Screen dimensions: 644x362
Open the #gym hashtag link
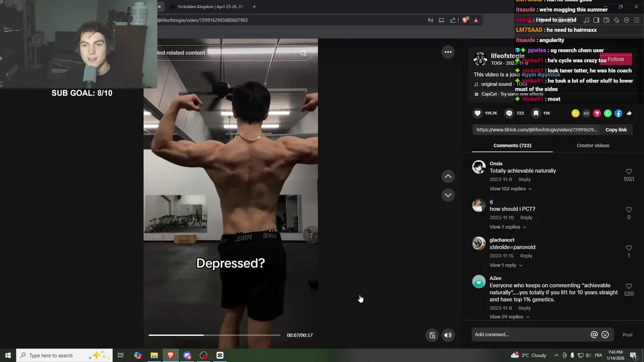[528, 75]
